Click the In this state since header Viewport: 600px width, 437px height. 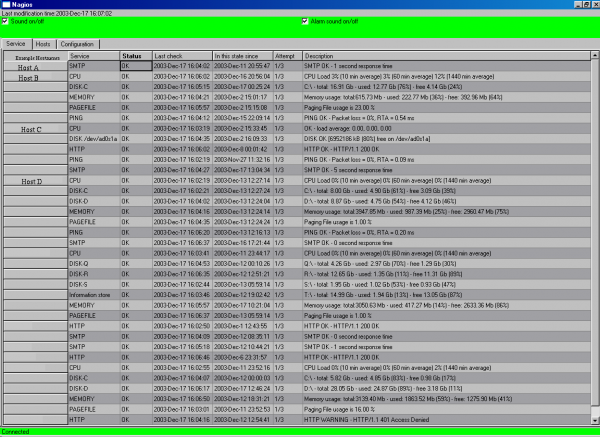click(x=241, y=56)
